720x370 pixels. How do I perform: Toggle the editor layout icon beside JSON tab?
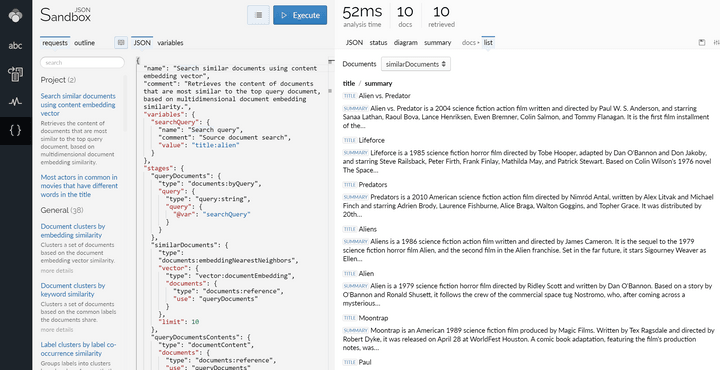click(121, 42)
